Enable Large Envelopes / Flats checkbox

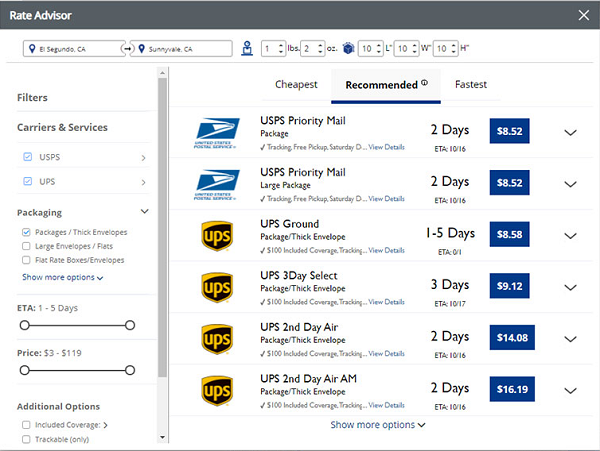point(26,246)
